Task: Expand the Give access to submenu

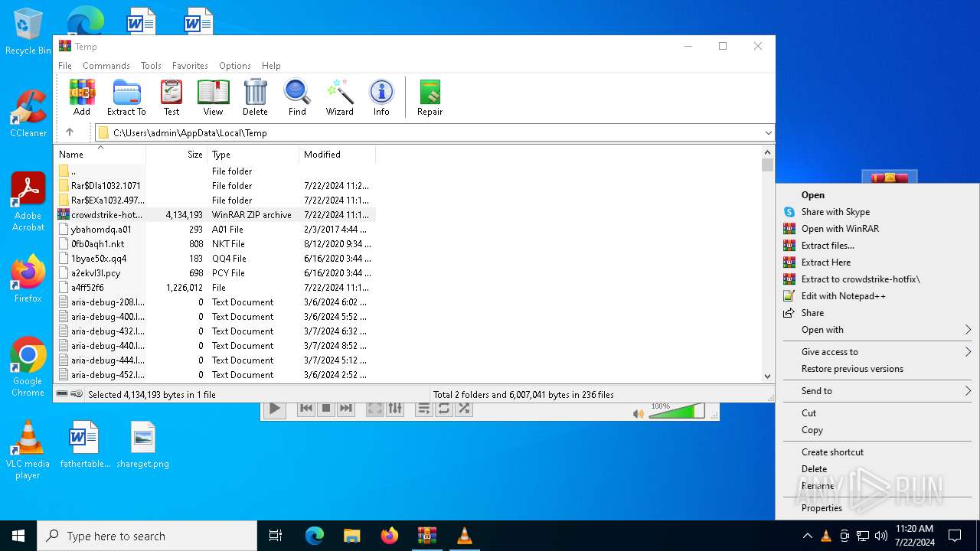Action: (x=877, y=352)
